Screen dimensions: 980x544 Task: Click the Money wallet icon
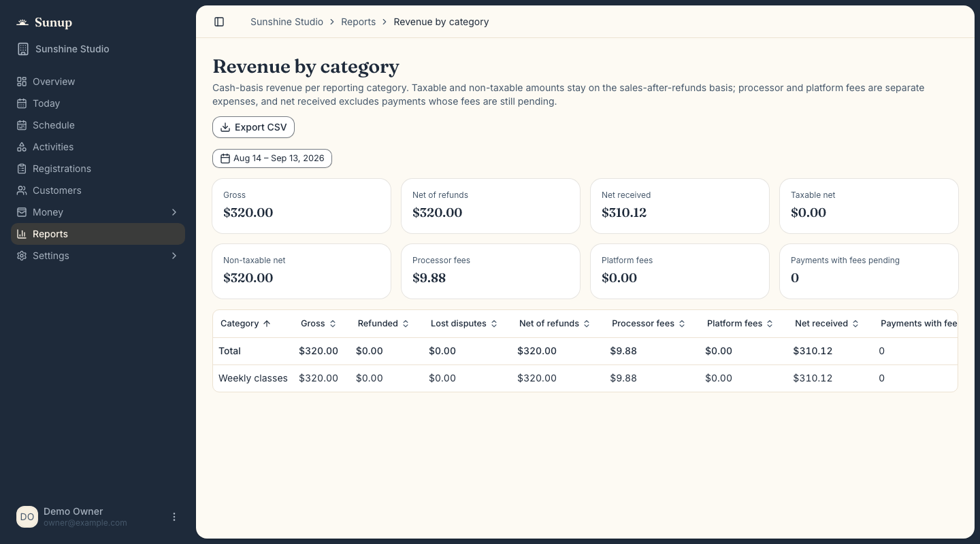[x=22, y=212]
